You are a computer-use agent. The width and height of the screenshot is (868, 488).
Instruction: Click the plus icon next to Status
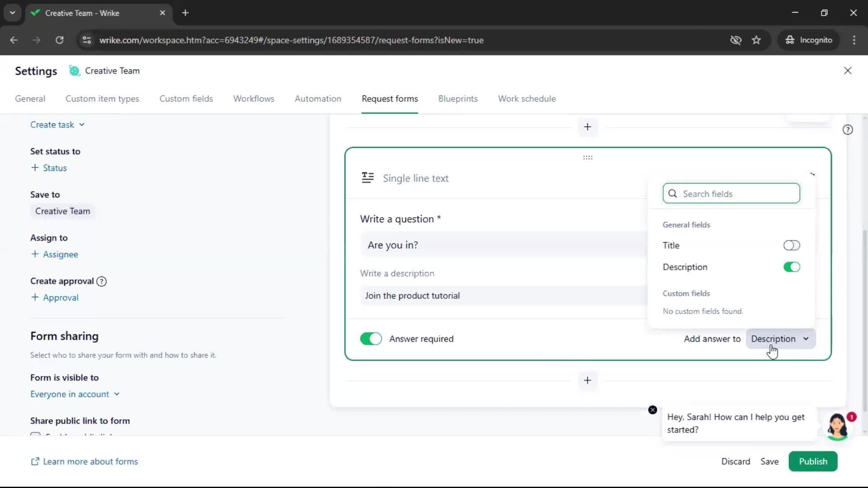(x=35, y=168)
